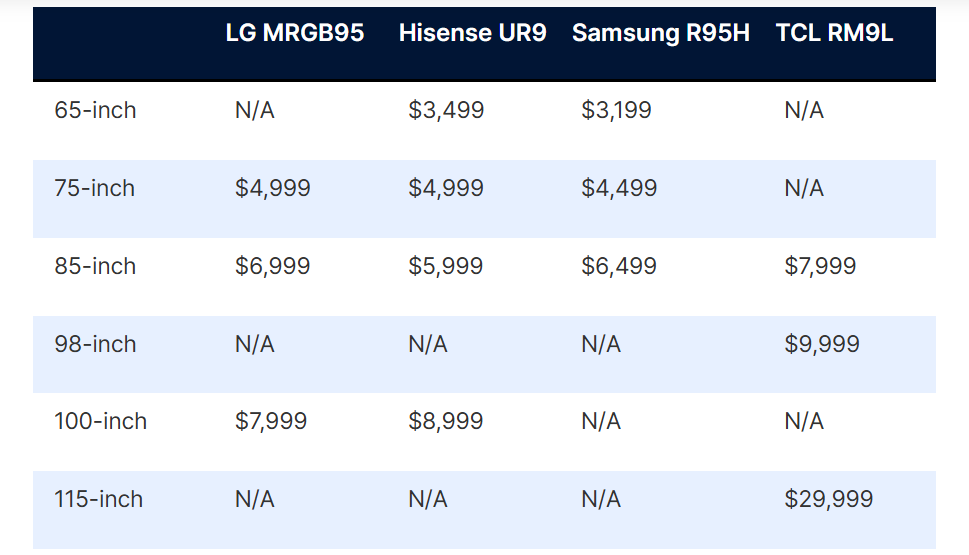This screenshot has width=969, height=555.
Task: Select the 75-inch row label
Action: point(94,188)
